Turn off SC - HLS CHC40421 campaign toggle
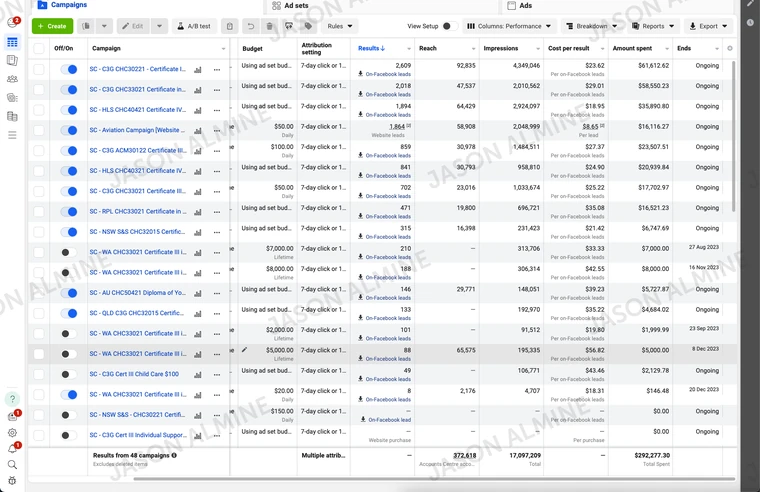 click(x=69, y=110)
